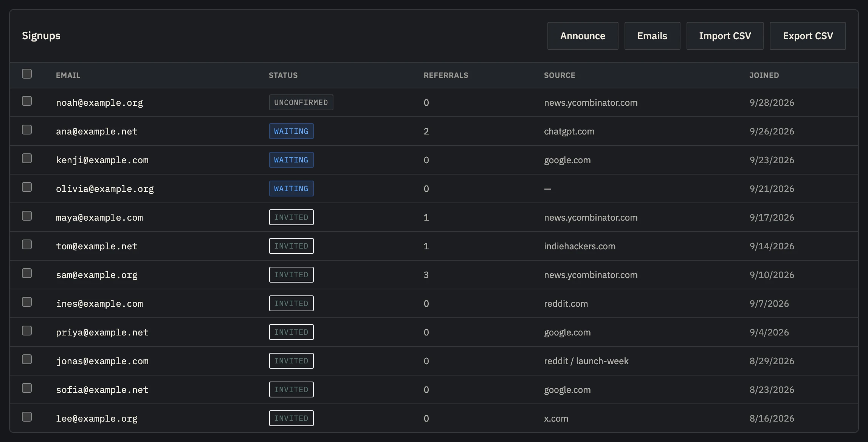The height and width of the screenshot is (442, 868).
Task: Tick the tom@example.net checkbox
Action: [27, 244]
